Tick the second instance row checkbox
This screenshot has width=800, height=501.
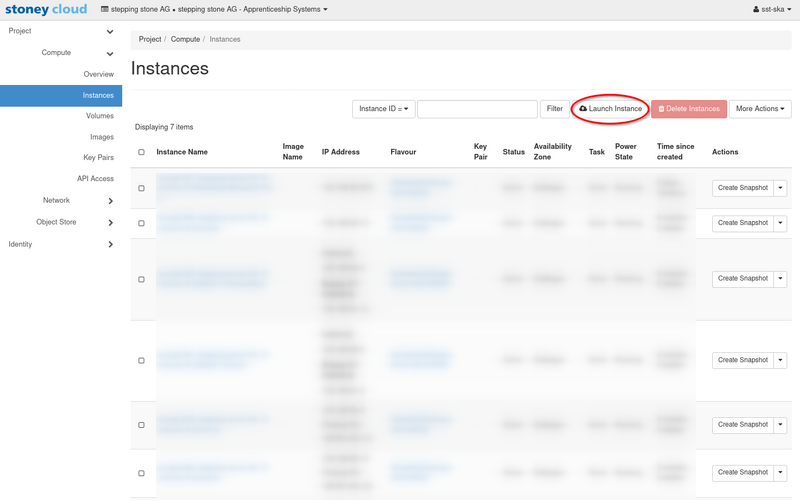point(141,223)
